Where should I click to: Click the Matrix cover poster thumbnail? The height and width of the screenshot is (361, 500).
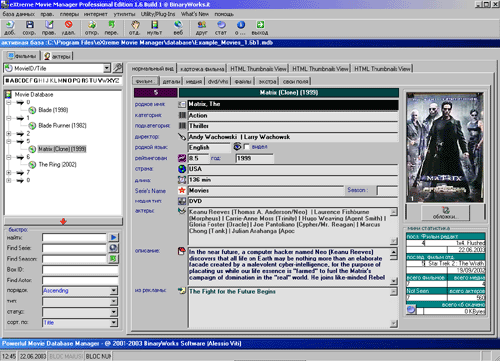(x=445, y=147)
